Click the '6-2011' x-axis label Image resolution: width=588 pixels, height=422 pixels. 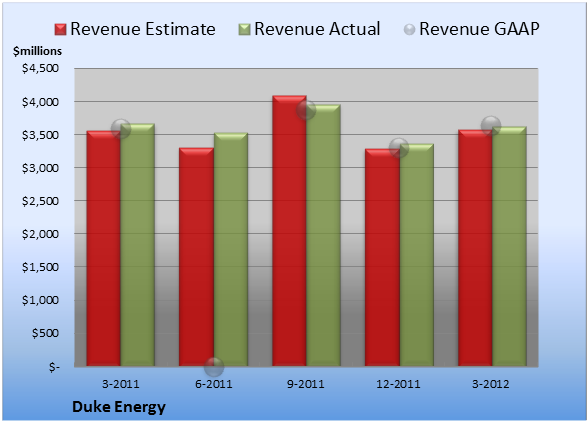pos(214,384)
